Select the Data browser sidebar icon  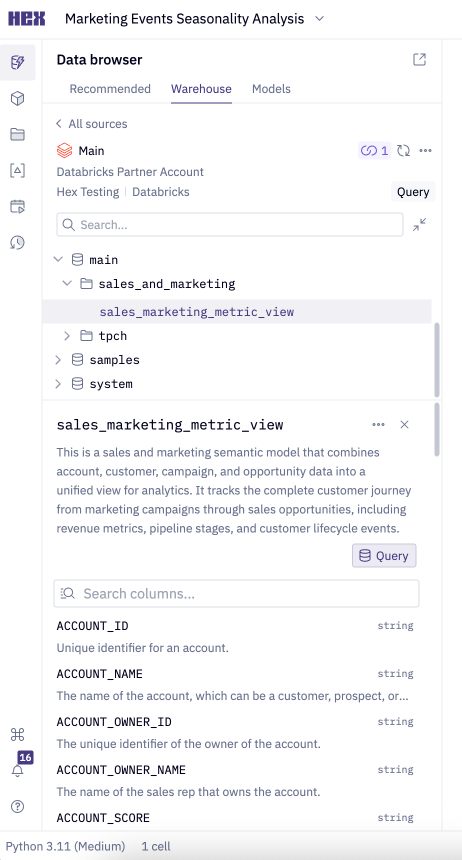click(x=18, y=63)
